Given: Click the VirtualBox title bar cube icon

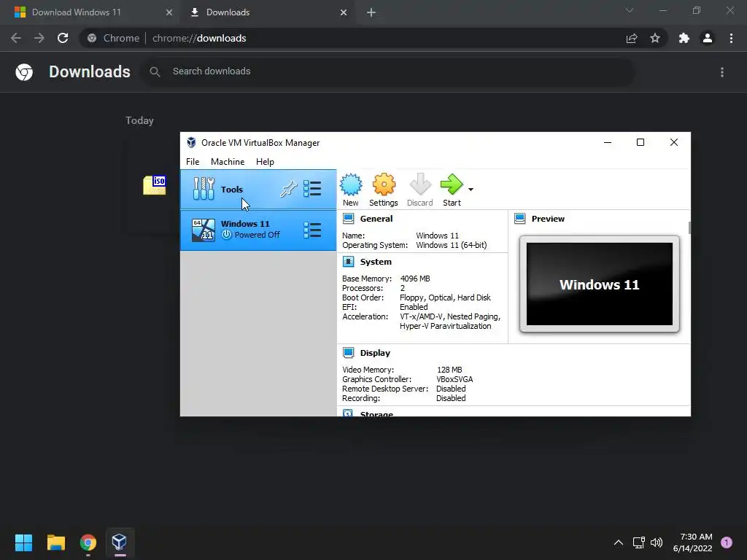Looking at the screenshot, I should [x=191, y=142].
